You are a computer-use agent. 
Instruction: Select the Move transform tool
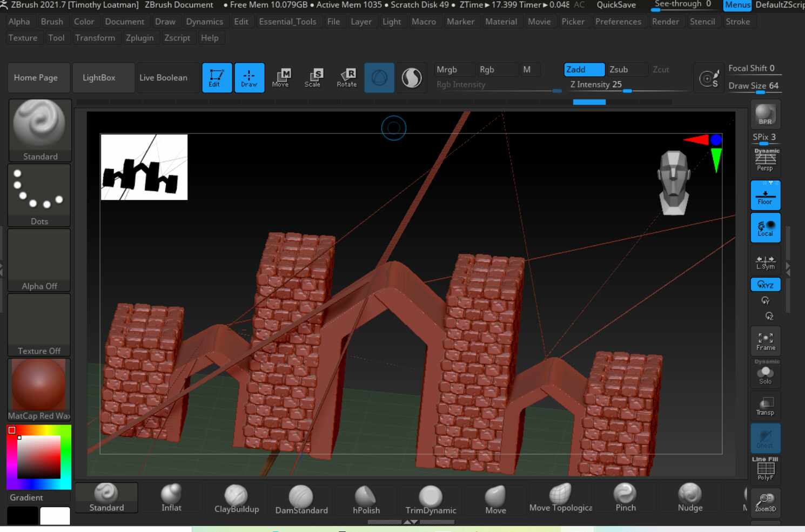[280, 77]
